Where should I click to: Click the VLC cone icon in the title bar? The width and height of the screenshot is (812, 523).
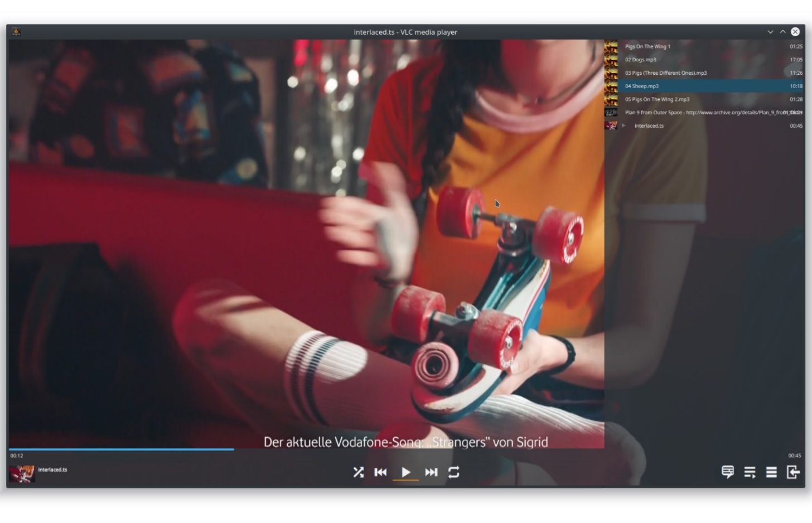(16, 32)
